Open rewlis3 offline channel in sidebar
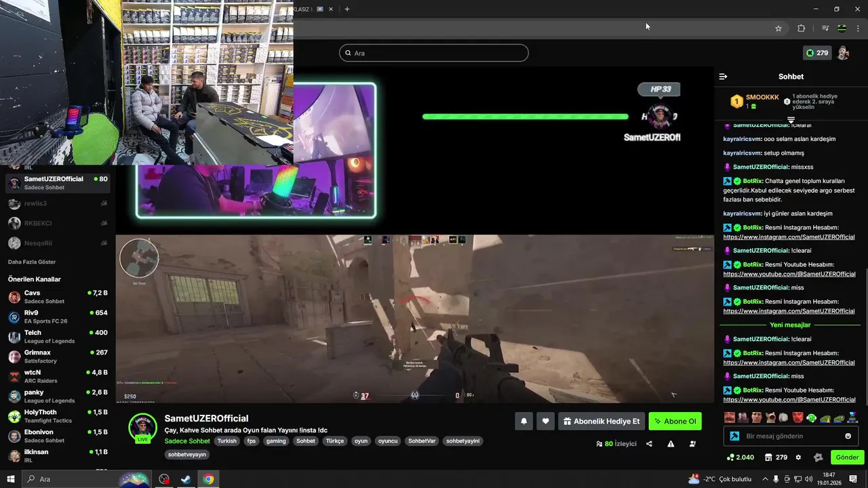The height and width of the screenshot is (488, 868). point(58,203)
